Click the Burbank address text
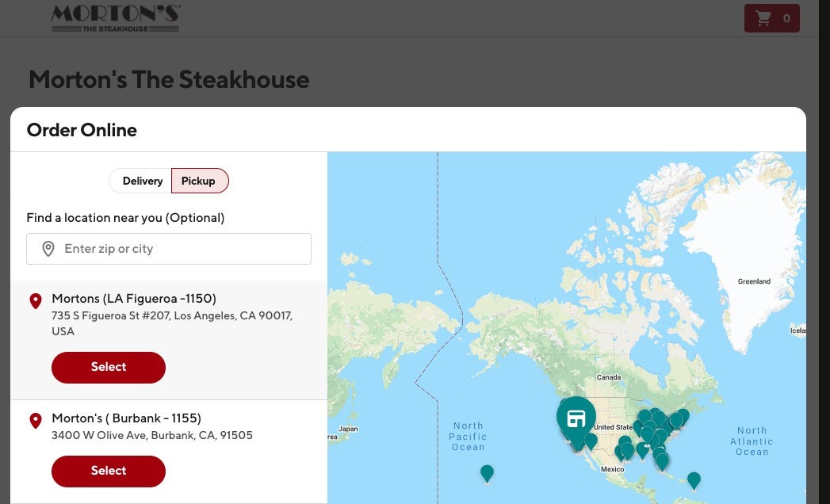The width and height of the screenshot is (830, 504). 152,435
